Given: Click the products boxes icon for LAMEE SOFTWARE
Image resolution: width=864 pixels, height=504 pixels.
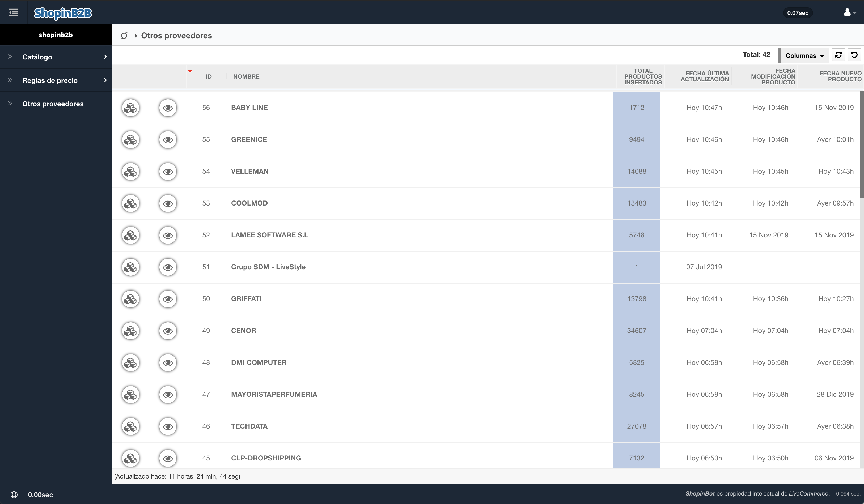Looking at the screenshot, I should pos(131,235).
